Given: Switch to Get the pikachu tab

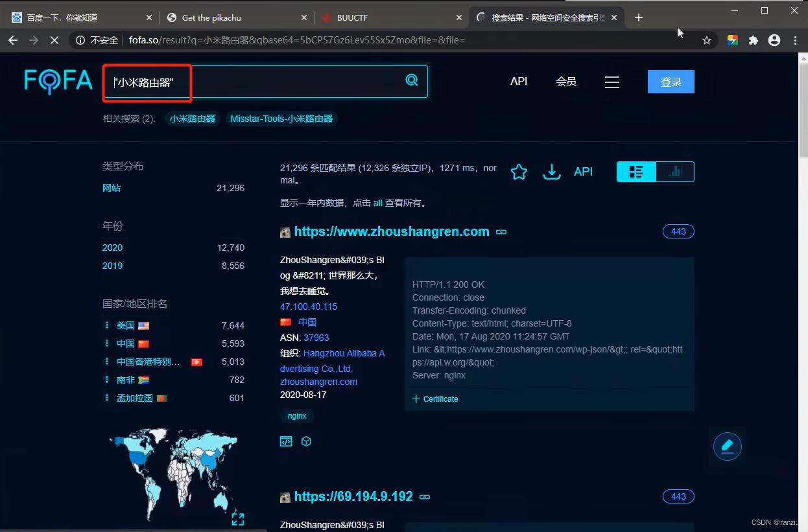Looking at the screenshot, I should pyautogui.click(x=236, y=17).
